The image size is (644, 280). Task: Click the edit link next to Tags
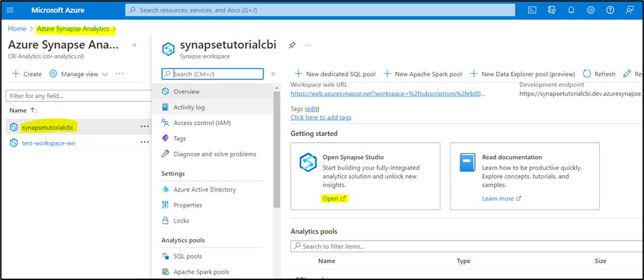[312, 109]
